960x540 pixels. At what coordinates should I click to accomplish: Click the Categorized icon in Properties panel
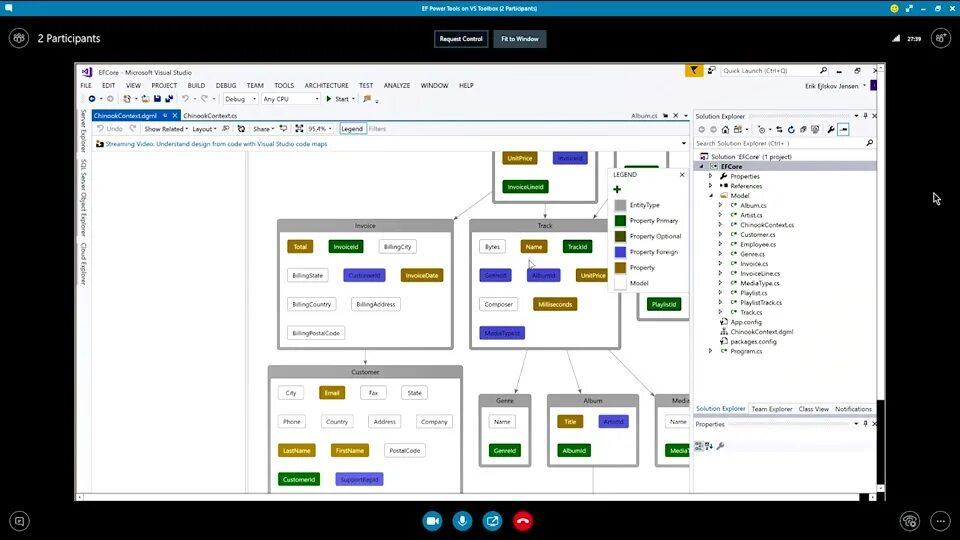click(699, 446)
